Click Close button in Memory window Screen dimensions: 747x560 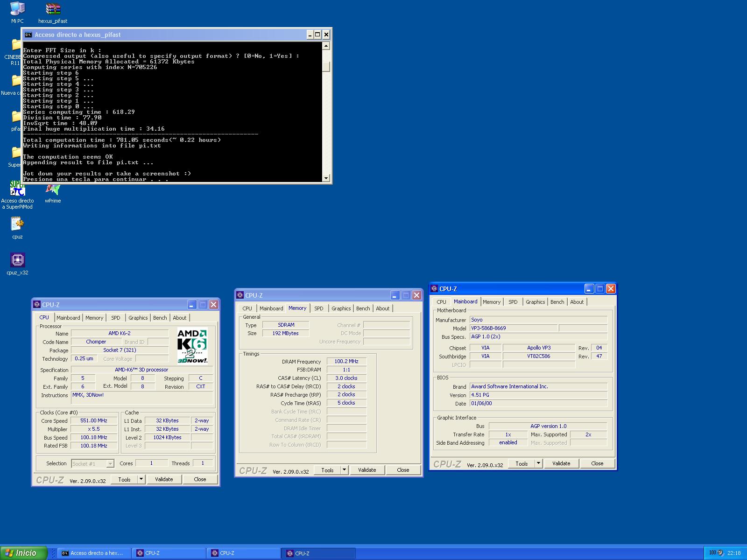403,470
